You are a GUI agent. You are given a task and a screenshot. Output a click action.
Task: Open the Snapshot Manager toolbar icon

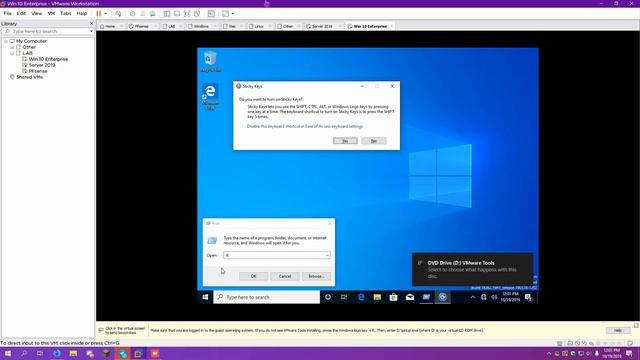coord(153,13)
